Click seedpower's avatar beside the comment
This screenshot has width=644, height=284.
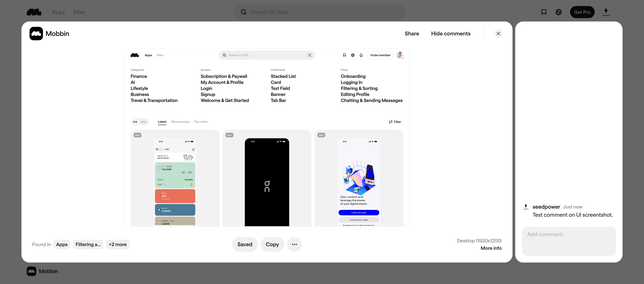point(526,206)
